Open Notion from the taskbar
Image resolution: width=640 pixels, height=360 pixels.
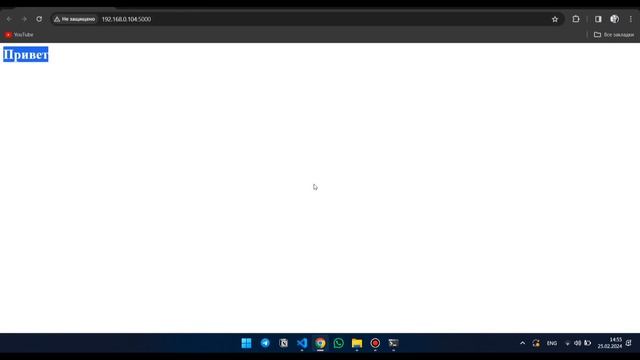283,343
